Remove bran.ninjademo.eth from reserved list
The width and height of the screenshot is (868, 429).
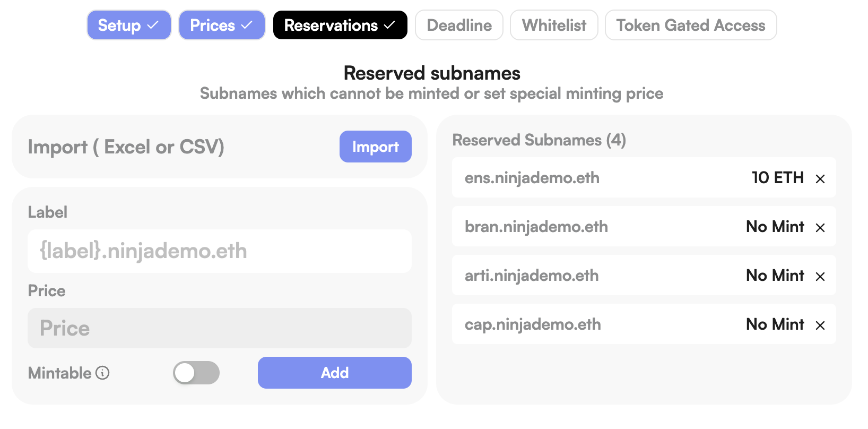[820, 228]
